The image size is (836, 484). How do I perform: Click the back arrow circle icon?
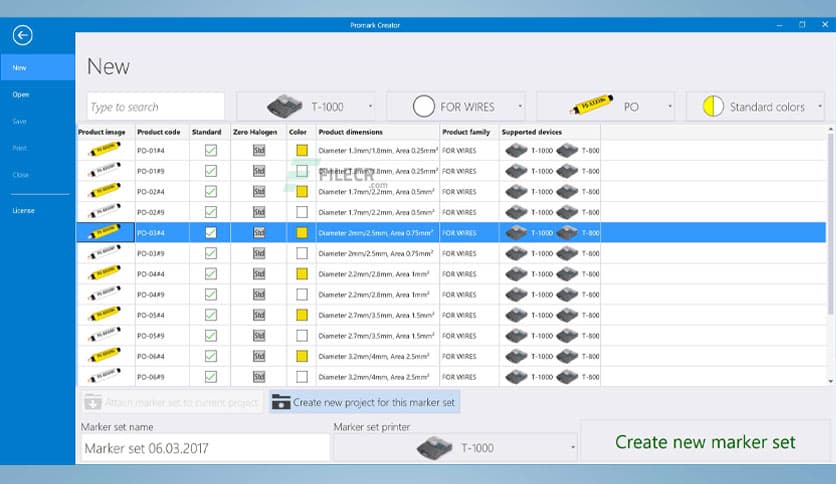click(x=22, y=36)
